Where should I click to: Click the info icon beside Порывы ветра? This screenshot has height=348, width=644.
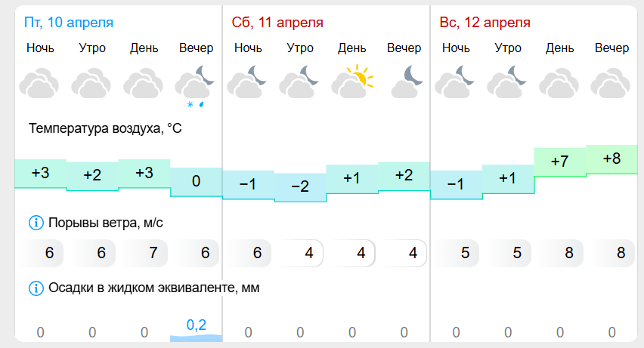pos(36,223)
